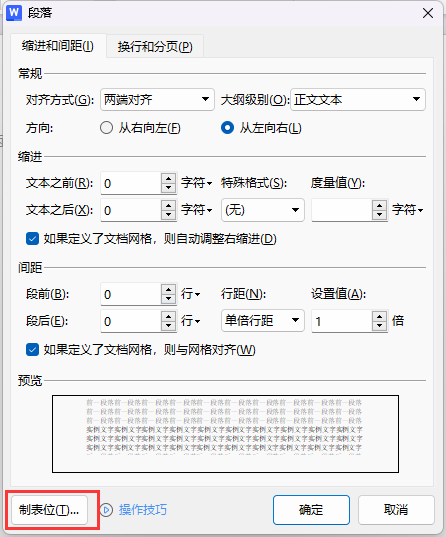Confirm with 确定 button
The image size is (446, 537).
pos(311,510)
